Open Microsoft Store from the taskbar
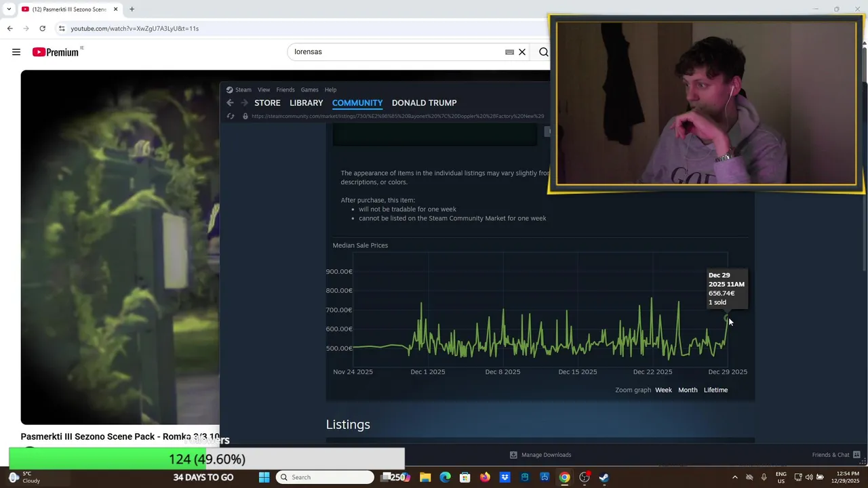 [x=465, y=477]
